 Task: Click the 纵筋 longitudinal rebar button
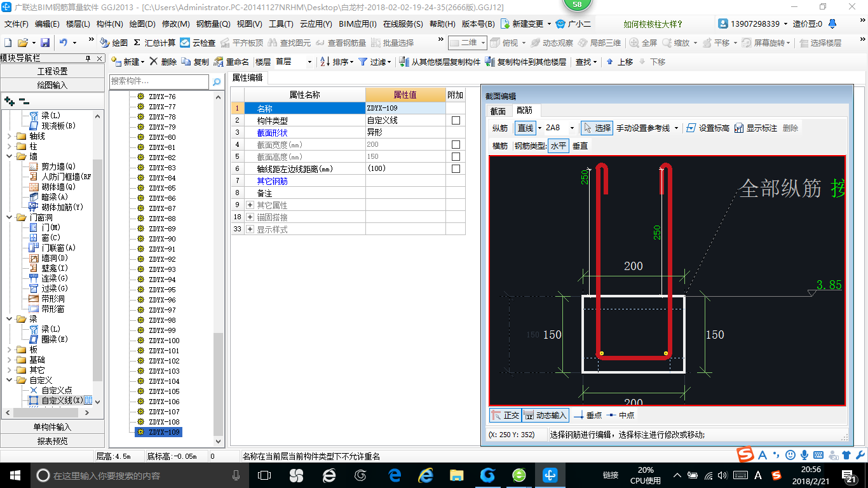[x=500, y=128]
